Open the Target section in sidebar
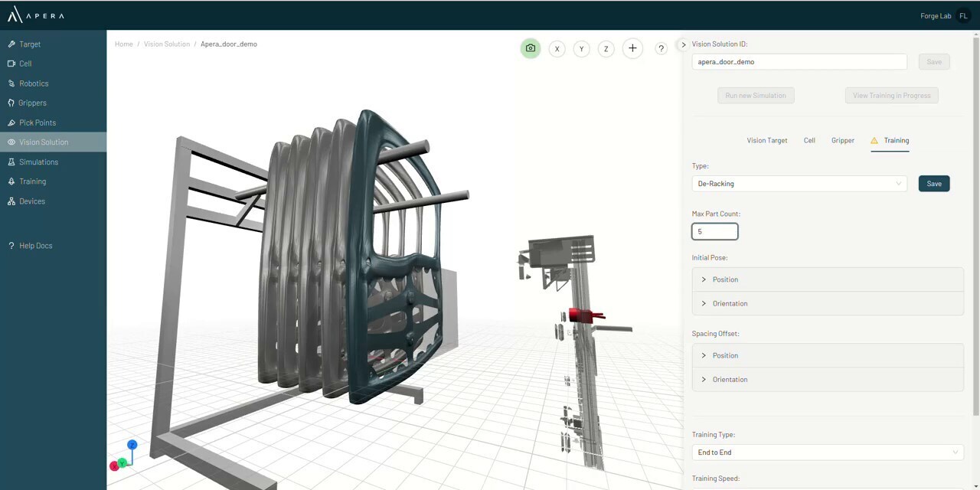 point(29,44)
